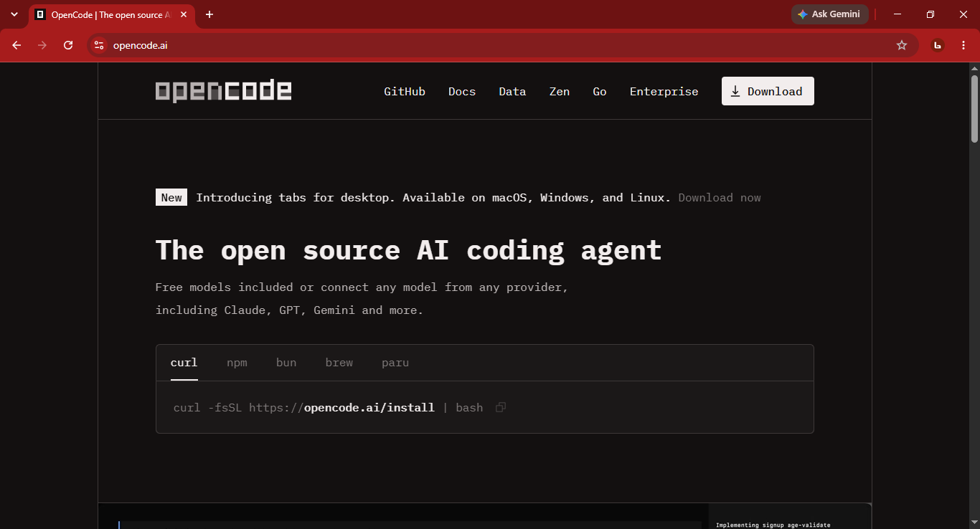Open the GitHub nav link
Image resolution: width=980 pixels, height=529 pixels.
click(x=405, y=91)
